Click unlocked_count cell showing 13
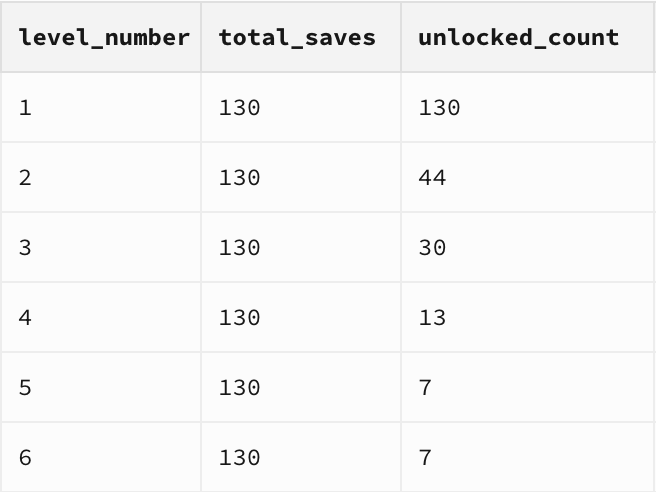Image resolution: width=656 pixels, height=492 pixels. pyautogui.click(x=528, y=317)
